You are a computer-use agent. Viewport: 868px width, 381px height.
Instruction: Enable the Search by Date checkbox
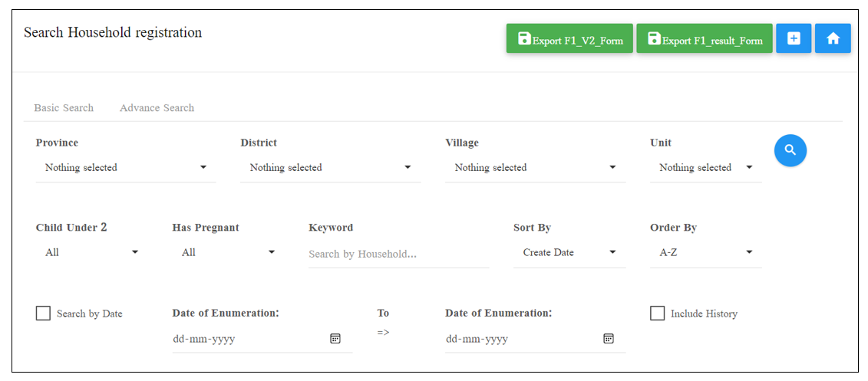pyautogui.click(x=43, y=314)
